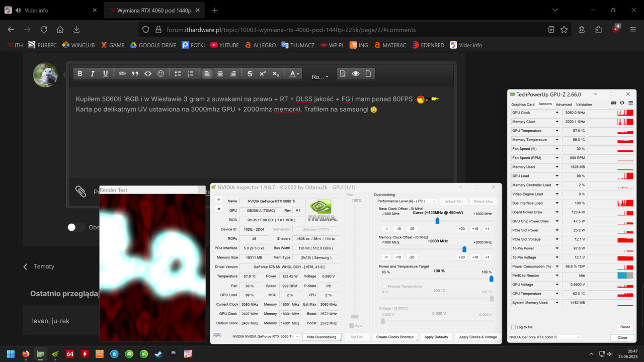The height and width of the screenshot is (362, 644).
Task: Click the magnifier page icon in the editor
Action: 343,73
